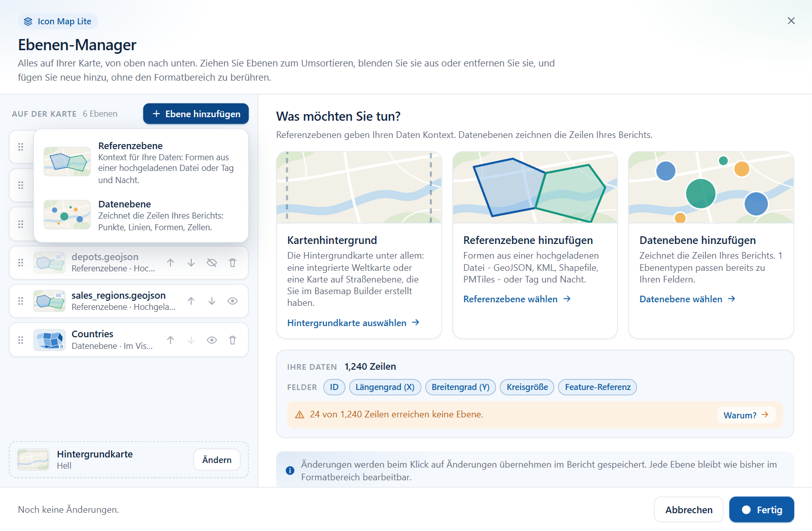
Task: Click the Ebene hinzufügen button
Action: click(196, 114)
